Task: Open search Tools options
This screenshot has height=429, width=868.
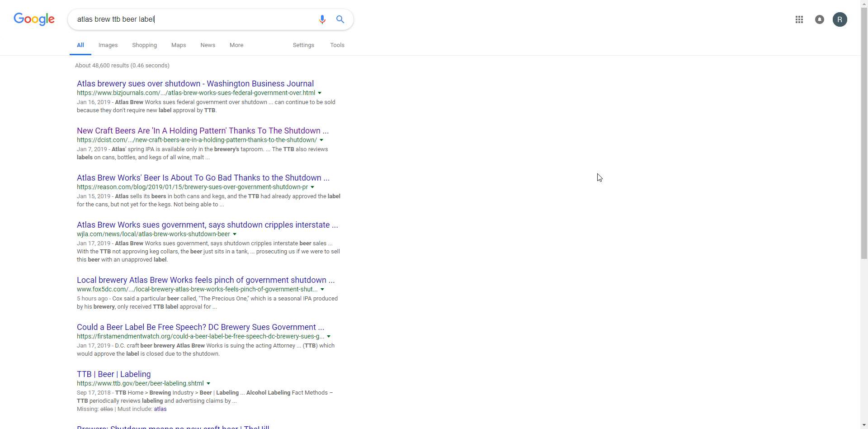Action: pos(337,45)
